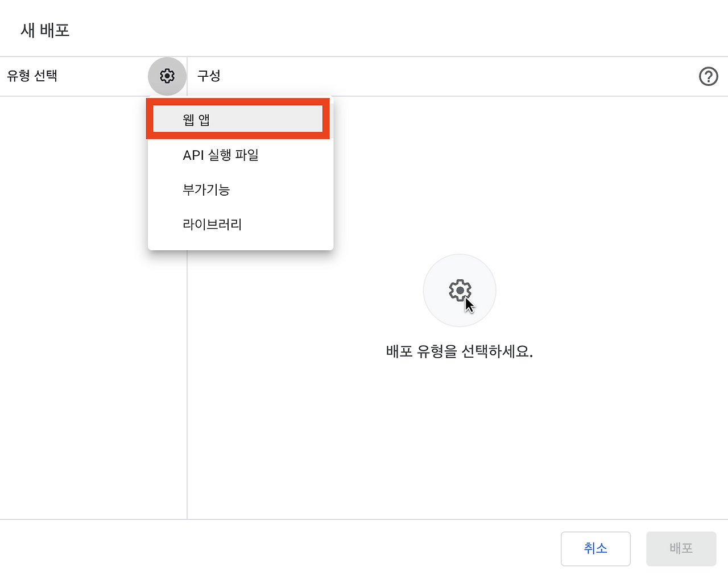
Task: Select the gear icon above the type menu
Action: pos(167,76)
